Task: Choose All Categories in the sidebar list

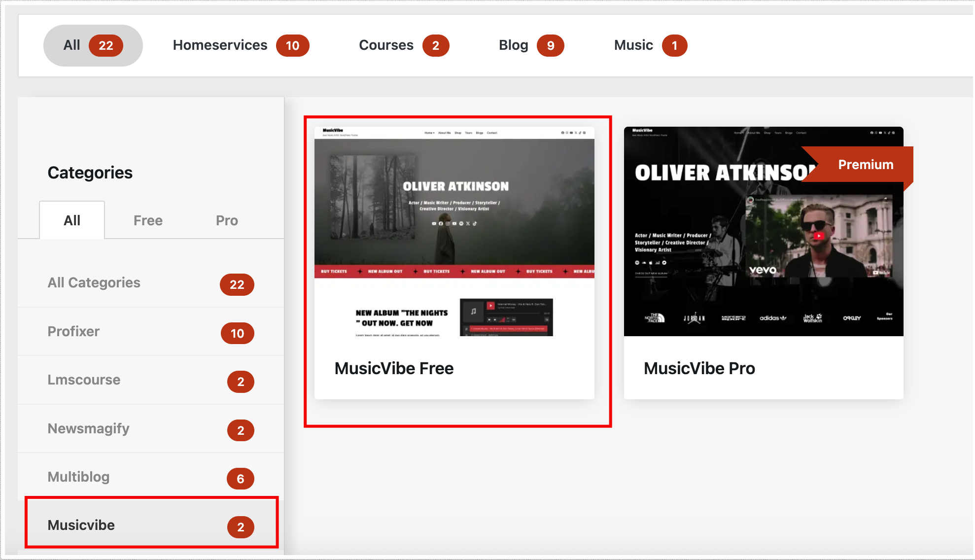Action: click(151, 283)
